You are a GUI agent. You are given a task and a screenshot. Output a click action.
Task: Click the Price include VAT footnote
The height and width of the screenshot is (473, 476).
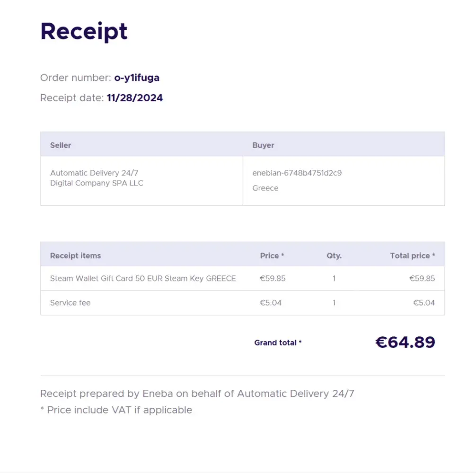pyautogui.click(x=116, y=410)
